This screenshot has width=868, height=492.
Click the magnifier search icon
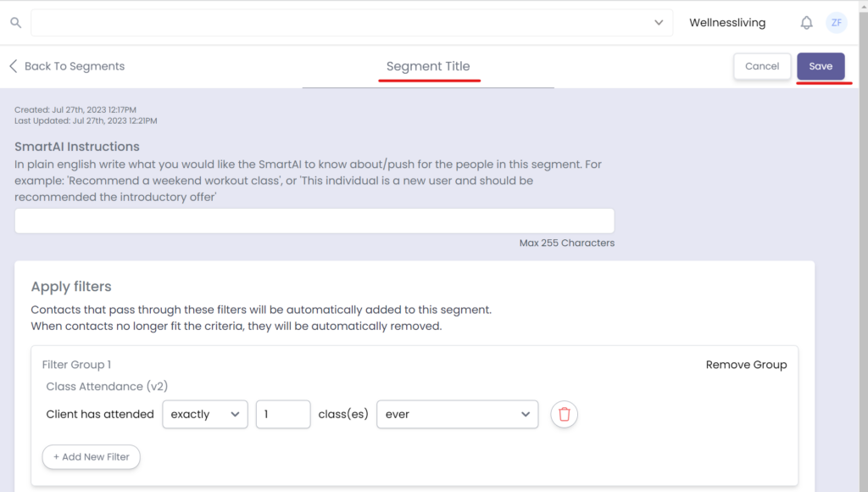15,23
